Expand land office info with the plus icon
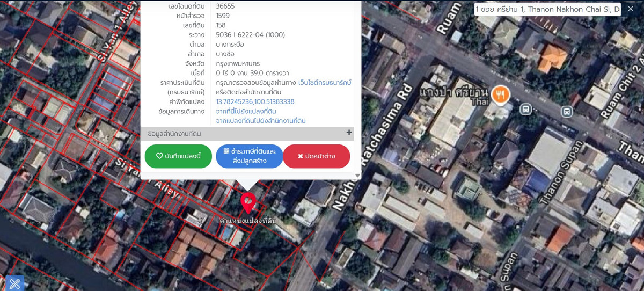Viewport: 644px width, 291px height. pos(349,133)
